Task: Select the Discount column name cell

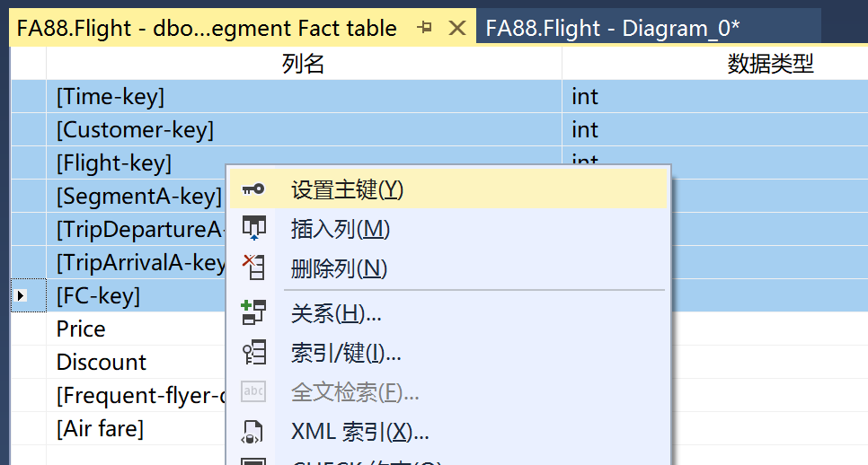Action: coord(136,362)
